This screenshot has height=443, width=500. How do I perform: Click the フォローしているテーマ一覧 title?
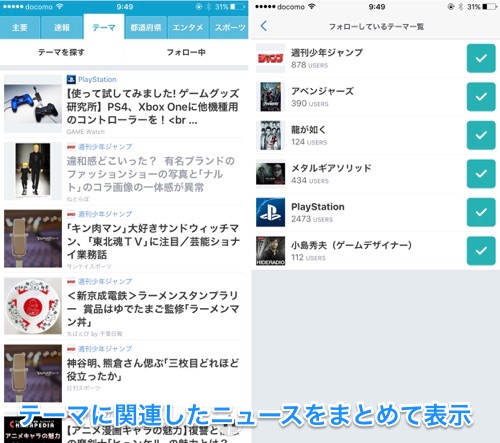[x=376, y=26]
